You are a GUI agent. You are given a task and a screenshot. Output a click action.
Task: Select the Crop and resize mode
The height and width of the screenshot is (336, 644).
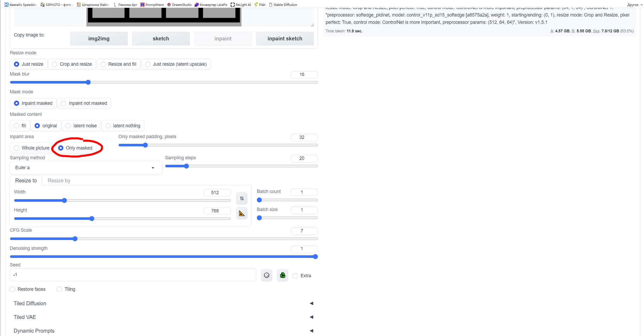[x=54, y=64]
